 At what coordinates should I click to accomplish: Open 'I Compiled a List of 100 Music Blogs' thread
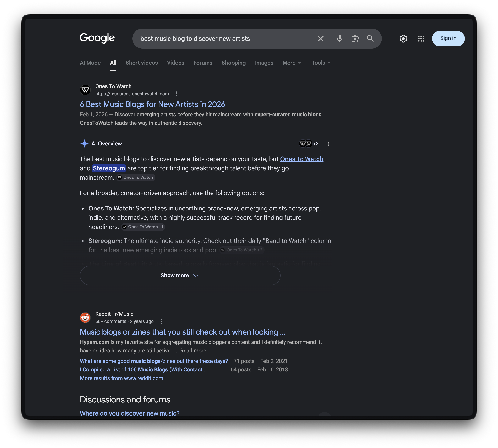click(144, 370)
